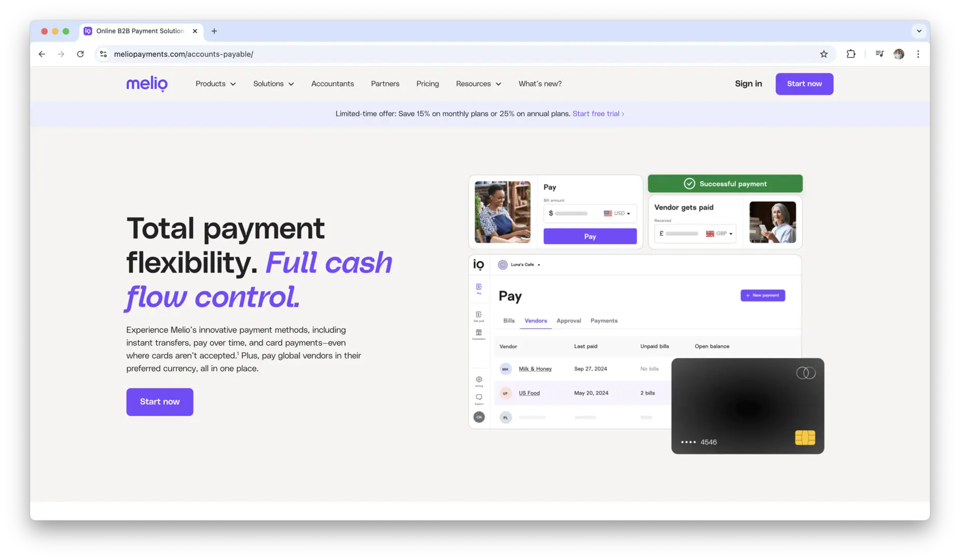The height and width of the screenshot is (560, 960).
Task: Click the New payment button
Action: point(762,296)
